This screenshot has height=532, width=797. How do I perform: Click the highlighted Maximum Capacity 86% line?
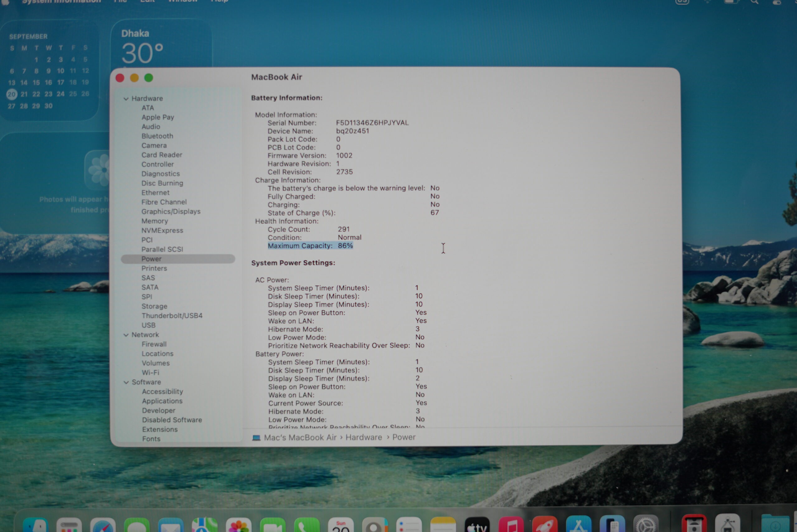click(310, 246)
